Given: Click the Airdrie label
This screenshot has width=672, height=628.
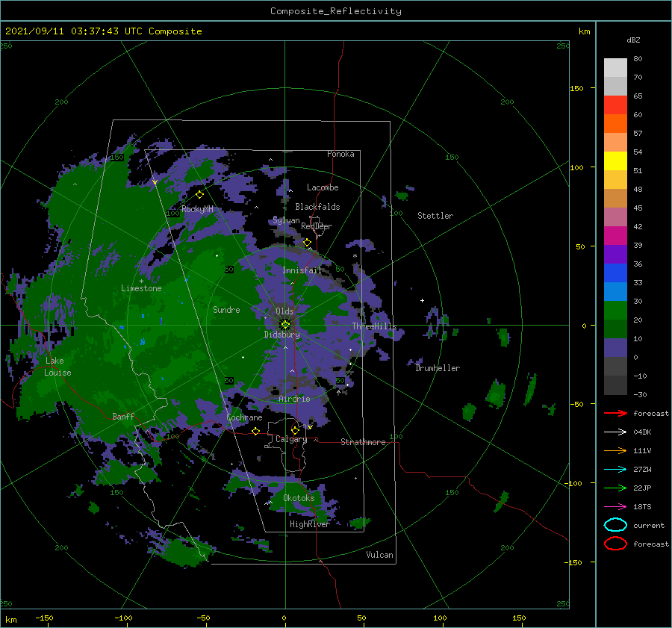Looking at the screenshot, I should coord(294,399).
